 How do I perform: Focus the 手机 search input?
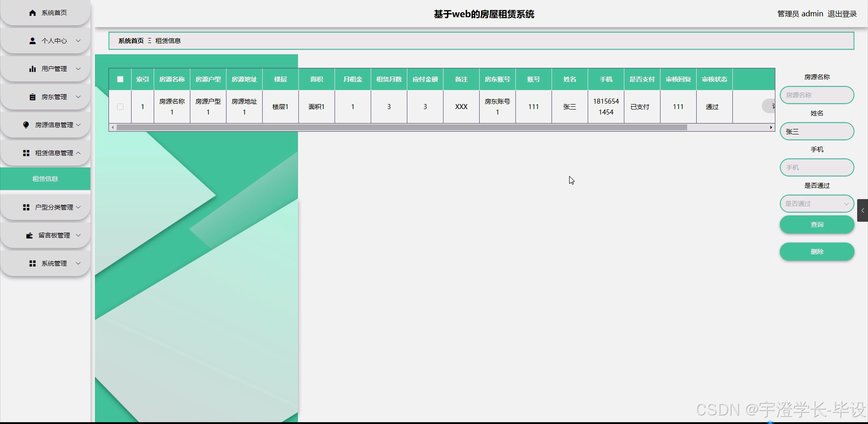pyautogui.click(x=817, y=167)
